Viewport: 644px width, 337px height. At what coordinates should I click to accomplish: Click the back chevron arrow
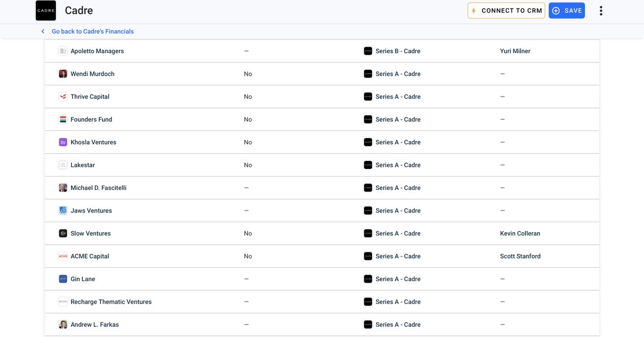tap(43, 32)
